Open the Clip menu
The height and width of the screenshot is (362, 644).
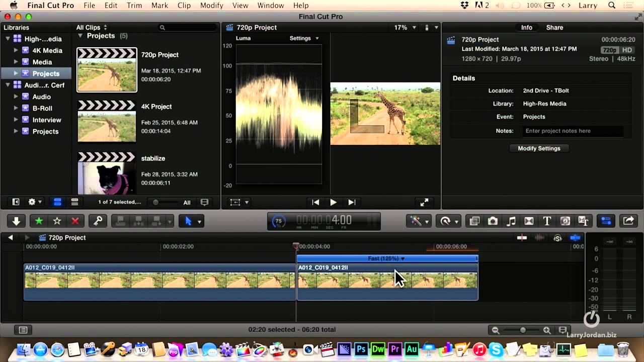[x=184, y=6]
